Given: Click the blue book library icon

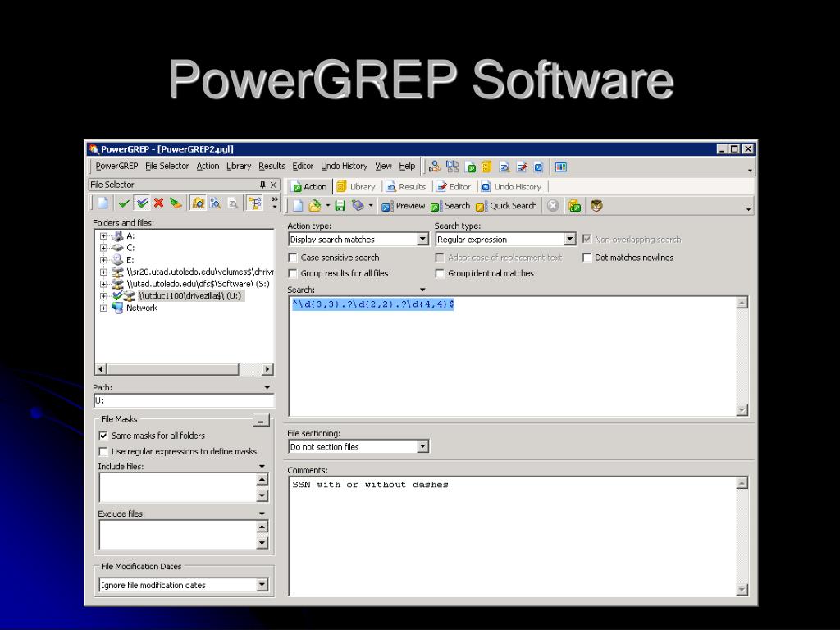Looking at the screenshot, I should pos(358,206).
